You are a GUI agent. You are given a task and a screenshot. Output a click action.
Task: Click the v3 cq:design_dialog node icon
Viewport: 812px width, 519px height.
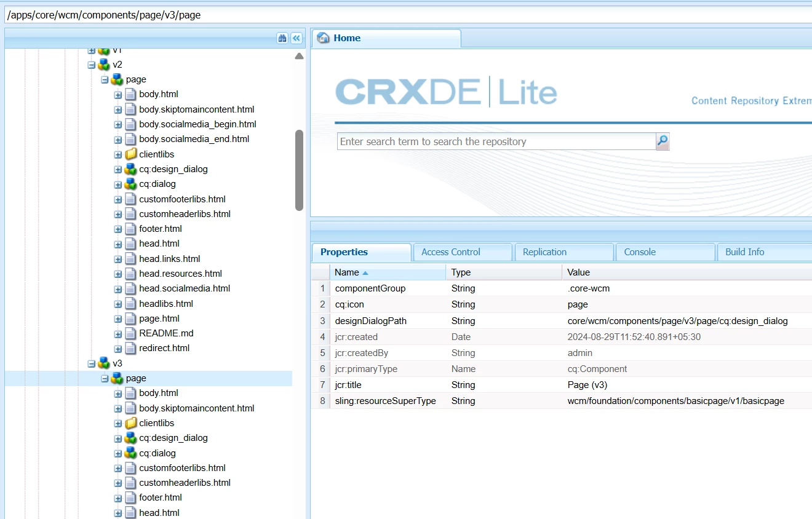(x=130, y=438)
